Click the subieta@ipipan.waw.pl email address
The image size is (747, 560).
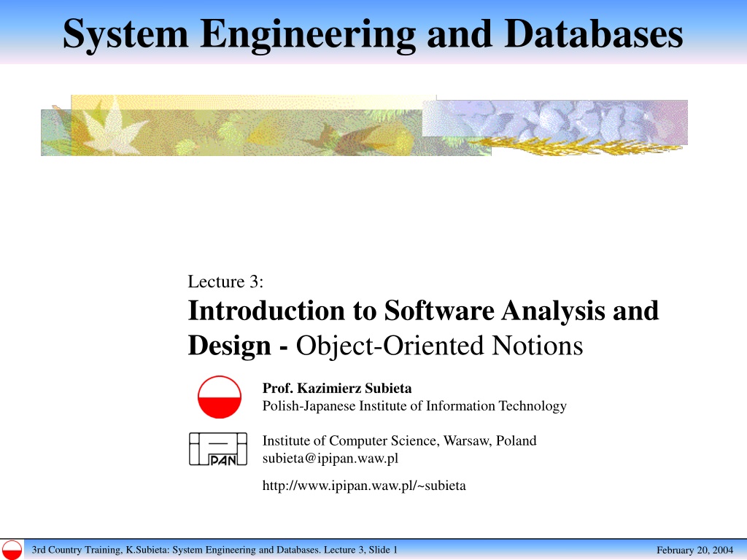330,459
